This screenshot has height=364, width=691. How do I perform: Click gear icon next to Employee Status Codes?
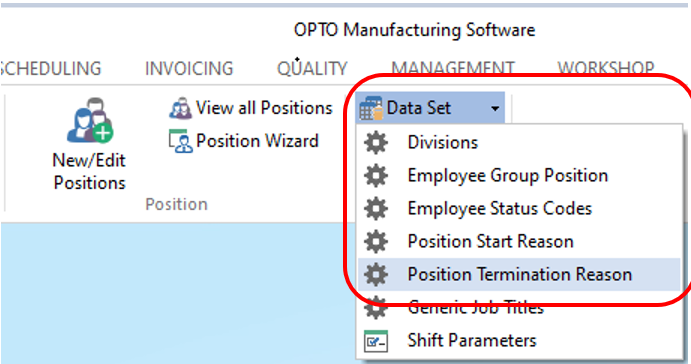(x=376, y=209)
